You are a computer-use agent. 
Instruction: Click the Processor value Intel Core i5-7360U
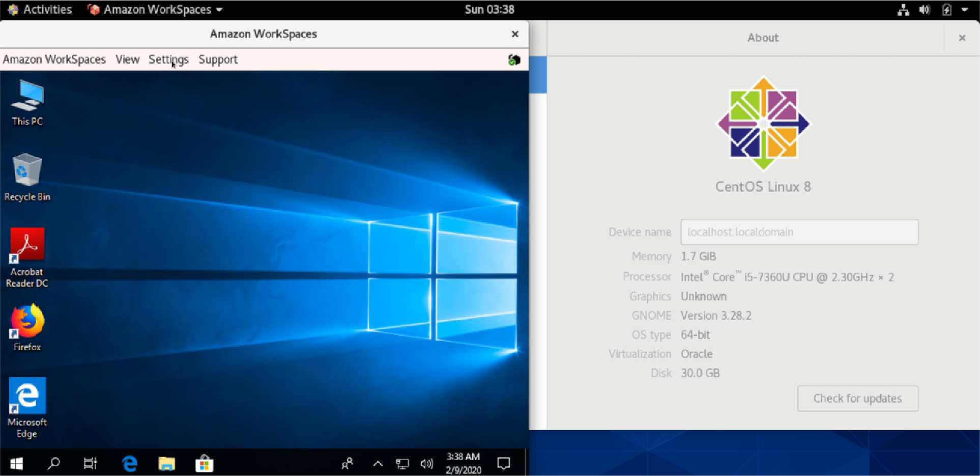(787, 277)
